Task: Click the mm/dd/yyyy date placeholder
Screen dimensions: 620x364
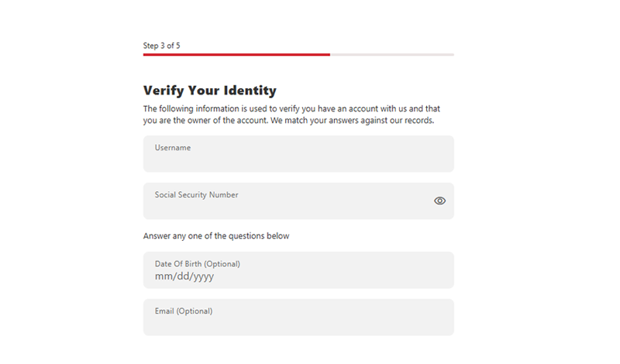Action: click(184, 276)
